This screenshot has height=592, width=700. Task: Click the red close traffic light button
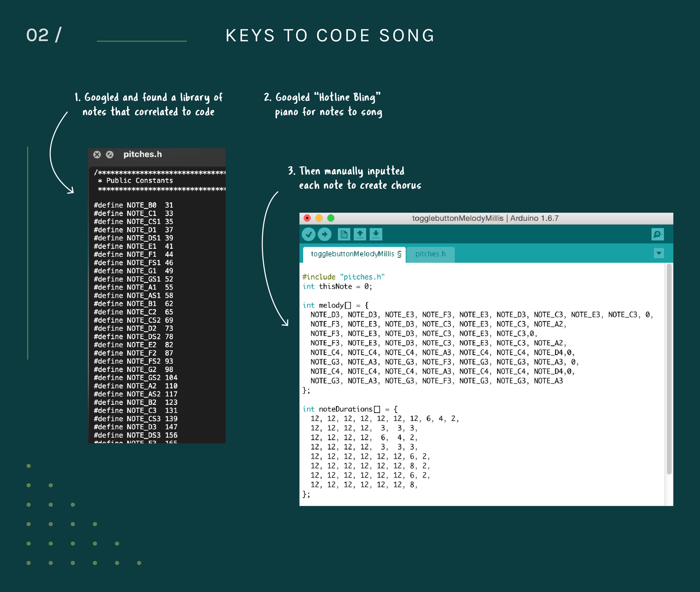(x=308, y=217)
